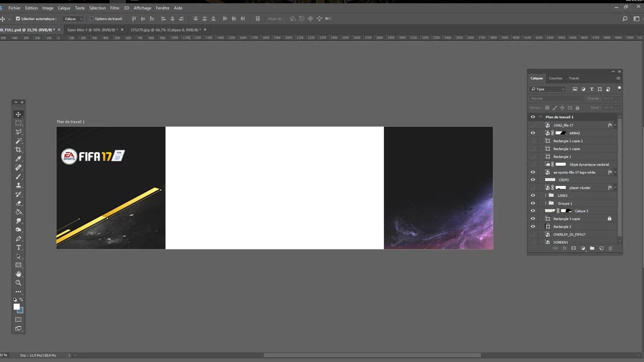644x362 pixels.
Task: Create a new layer from Layers panel
Action: (x=601, y=248)
